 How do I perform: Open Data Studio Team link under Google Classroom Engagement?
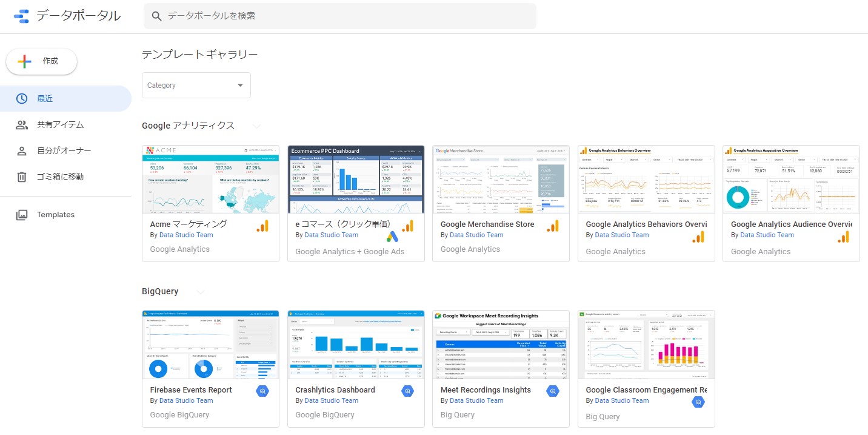pos(622,400)
